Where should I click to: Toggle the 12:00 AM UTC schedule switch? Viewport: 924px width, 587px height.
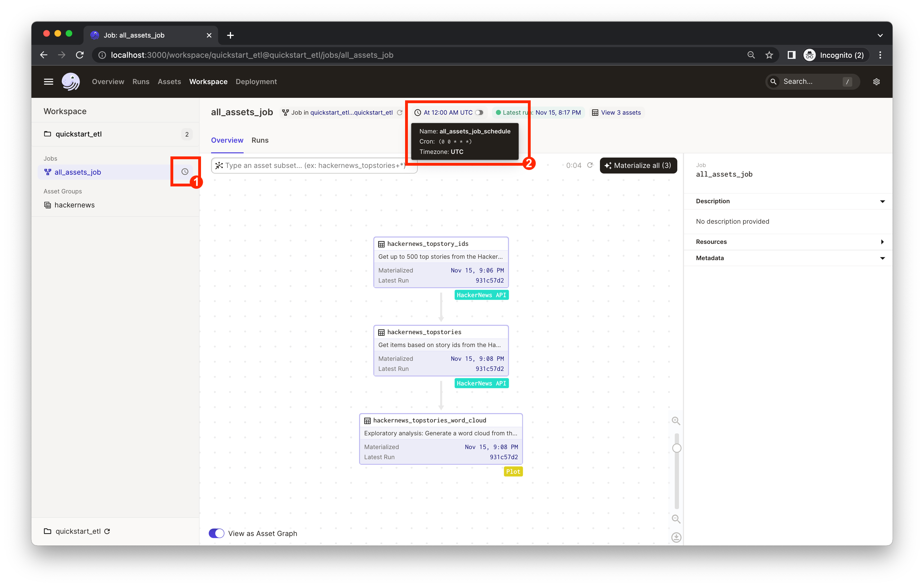(479, 112)
